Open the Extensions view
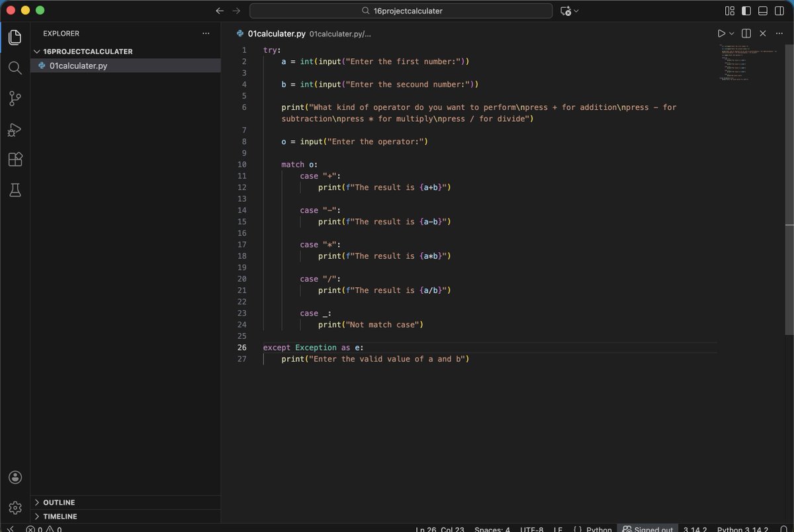Image resolution: width=794 pixels, height=532 pixels. coord(15,159)
